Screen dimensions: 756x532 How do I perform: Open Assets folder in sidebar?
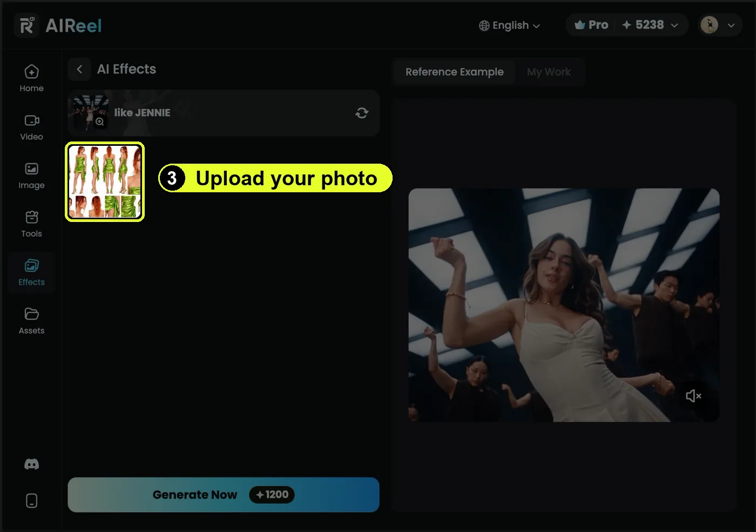[x=31, y=321]
